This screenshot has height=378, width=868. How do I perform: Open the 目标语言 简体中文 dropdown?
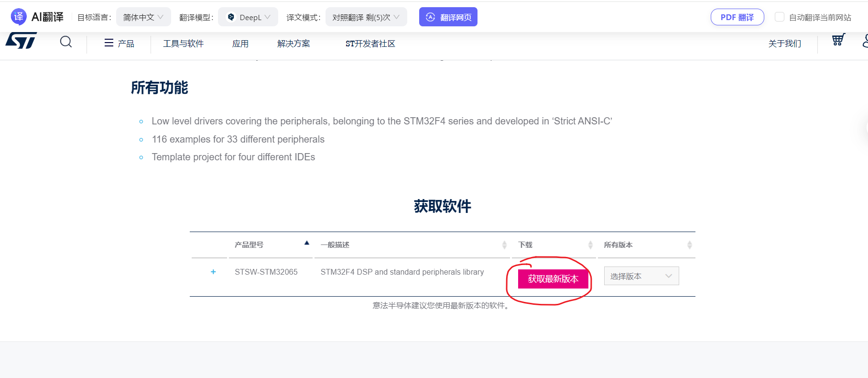click(143, 17)
